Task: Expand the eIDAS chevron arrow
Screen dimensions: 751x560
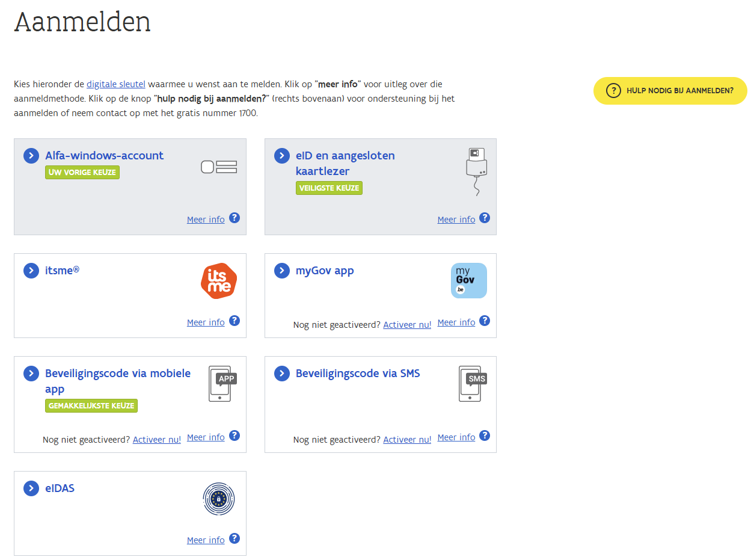Action: tap(31, 488)
